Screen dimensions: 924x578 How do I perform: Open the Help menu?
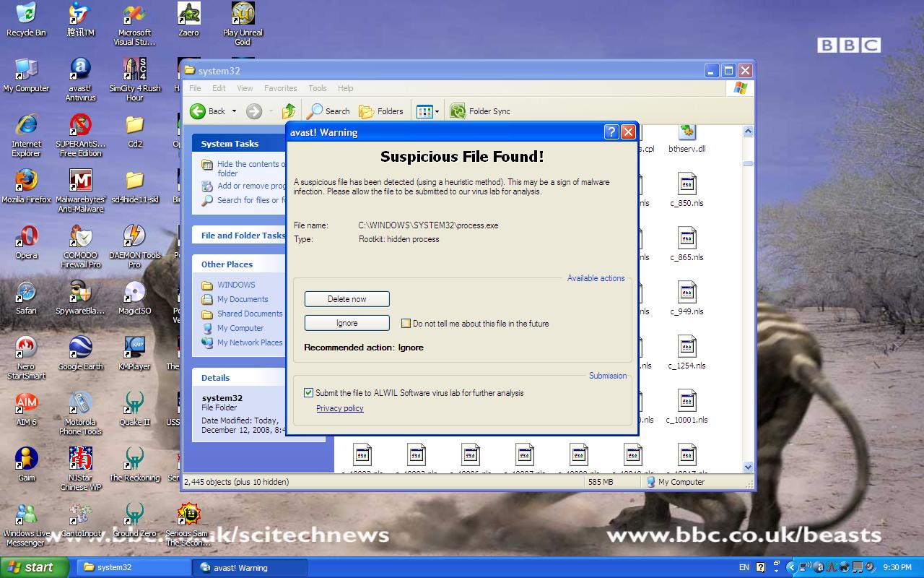coord(346,88)
